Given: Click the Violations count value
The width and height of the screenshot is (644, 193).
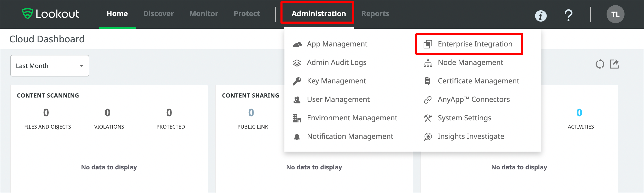Looking at the screenshot, I should click(x=108, y=113).
